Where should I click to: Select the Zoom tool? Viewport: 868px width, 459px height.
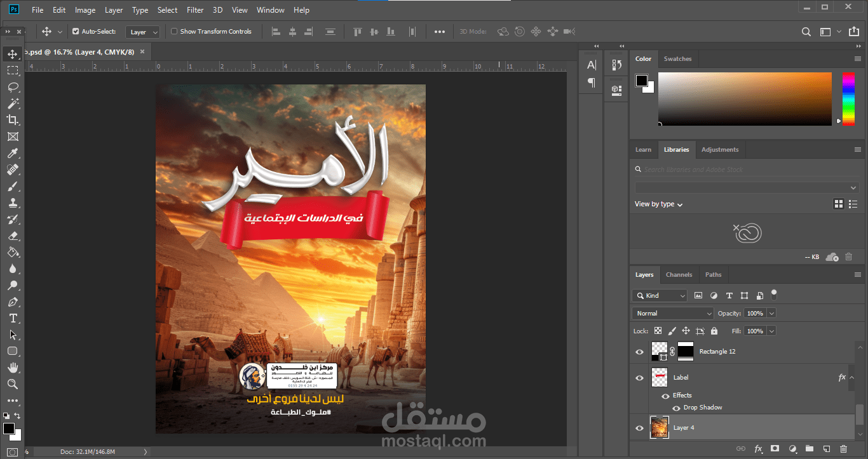tap(13, 384)
